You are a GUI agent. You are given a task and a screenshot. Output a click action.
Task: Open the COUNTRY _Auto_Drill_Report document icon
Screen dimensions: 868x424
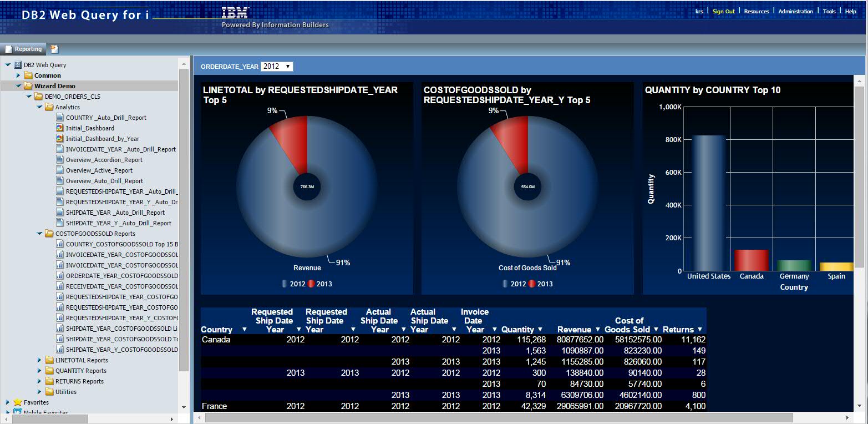click(60, 118)
